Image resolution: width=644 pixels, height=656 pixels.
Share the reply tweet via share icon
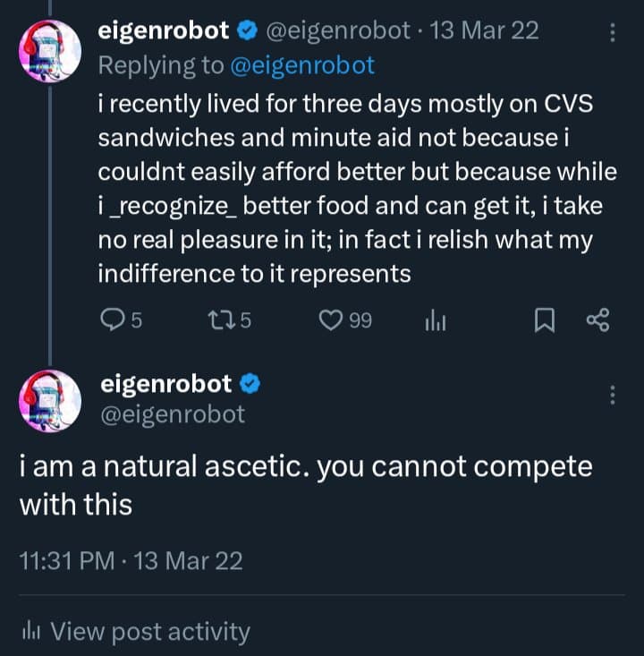click(x=597, y=320)
